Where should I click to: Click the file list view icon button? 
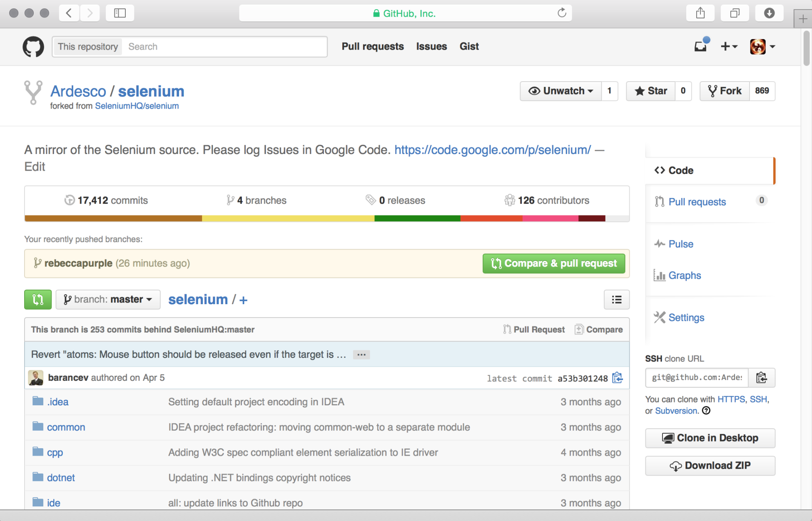coord(617,300)
